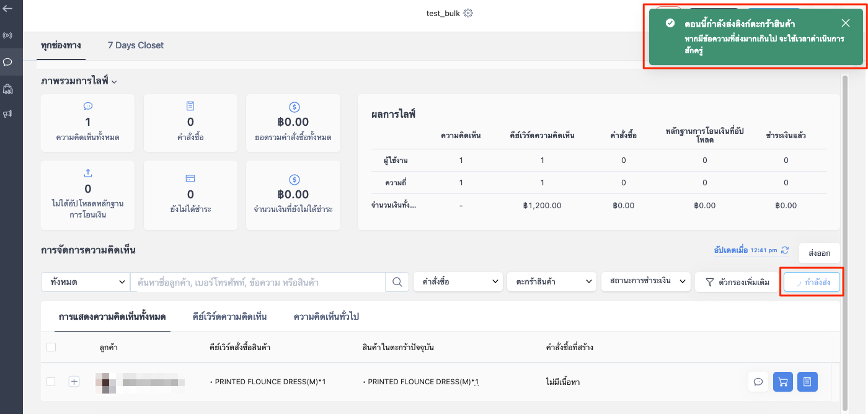Click the comment bubble icon on ความคิดเห็นทั้งหมด card

(x=87, y=107)
